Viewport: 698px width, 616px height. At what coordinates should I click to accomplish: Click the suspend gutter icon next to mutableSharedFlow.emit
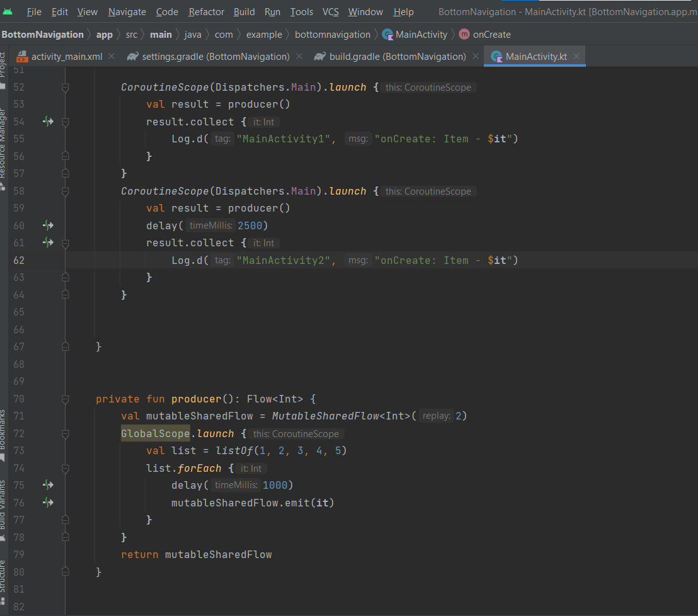coord(48,502)
